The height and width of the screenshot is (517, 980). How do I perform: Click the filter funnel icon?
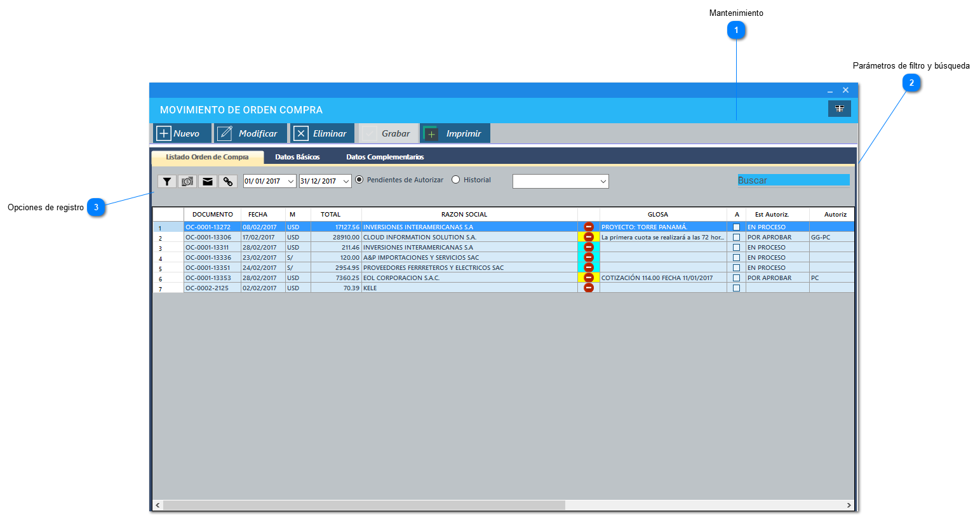pos(166,182)
